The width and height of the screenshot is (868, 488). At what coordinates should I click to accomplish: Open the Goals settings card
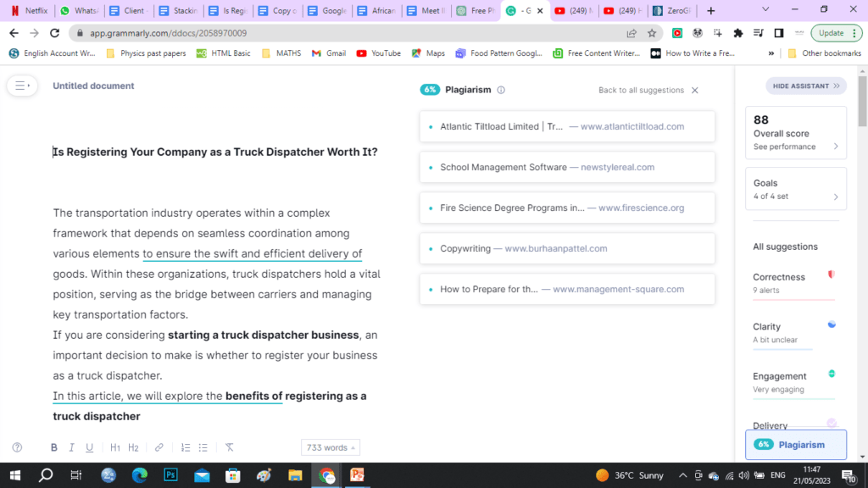[x=795, y=189]
